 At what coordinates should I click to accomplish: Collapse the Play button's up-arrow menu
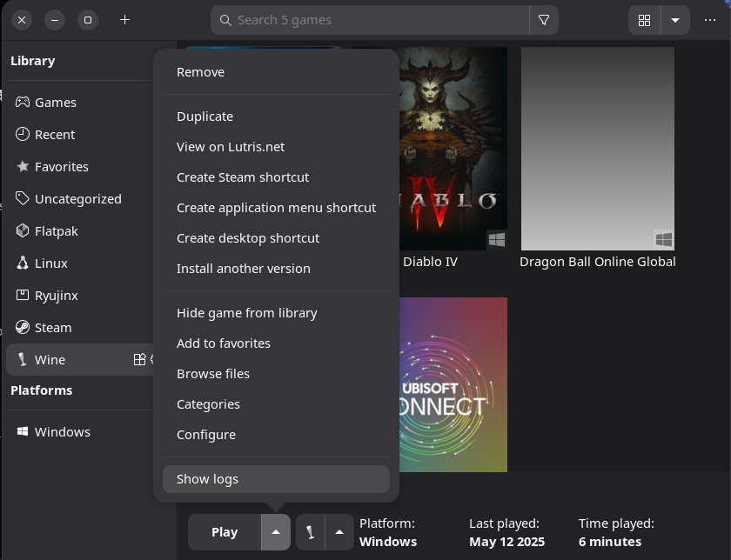pos(276,532)
